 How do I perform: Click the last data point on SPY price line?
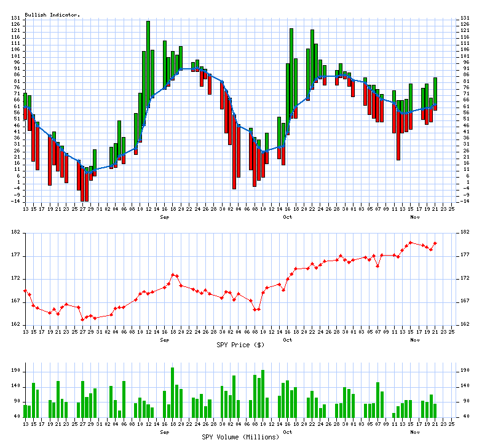tap(435, 243)
